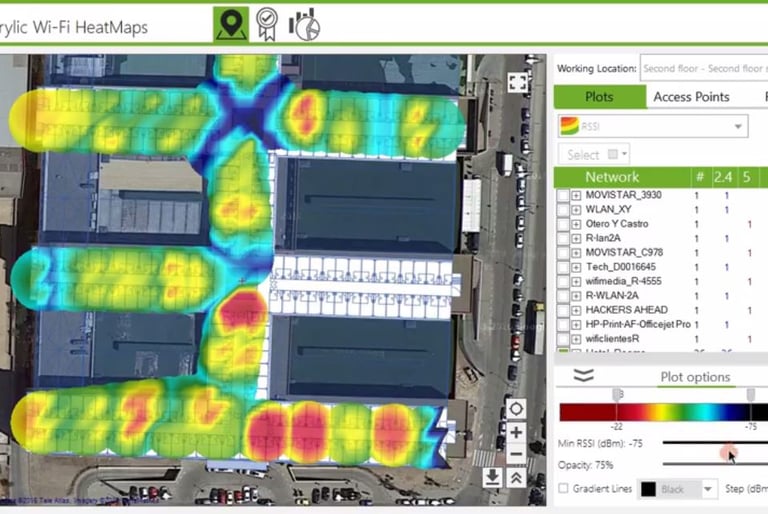Check the Otero Y Castro network checkbox
Screen dimensions: 768x514
[563, 224]
